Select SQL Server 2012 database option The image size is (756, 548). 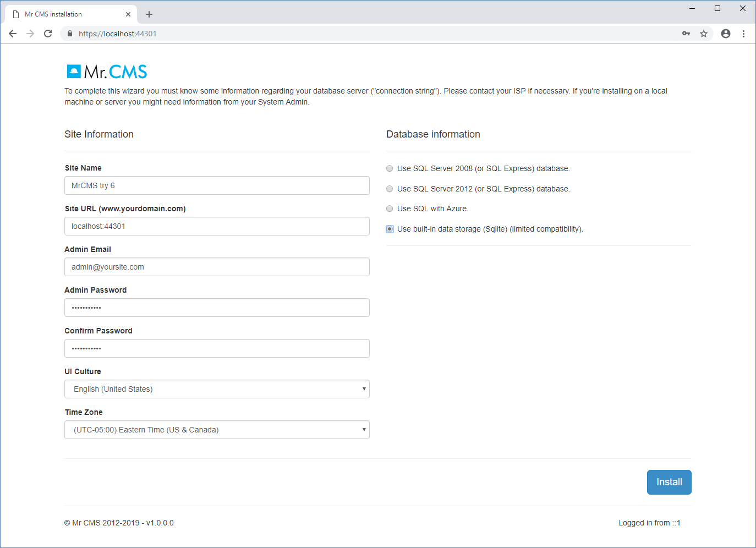[x=390, y=189]
